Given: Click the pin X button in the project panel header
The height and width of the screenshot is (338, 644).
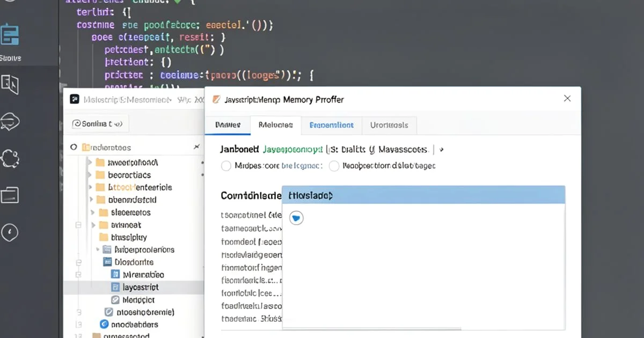Looking at the screenshot, I should pyautogui.click(x=196, y=146).
